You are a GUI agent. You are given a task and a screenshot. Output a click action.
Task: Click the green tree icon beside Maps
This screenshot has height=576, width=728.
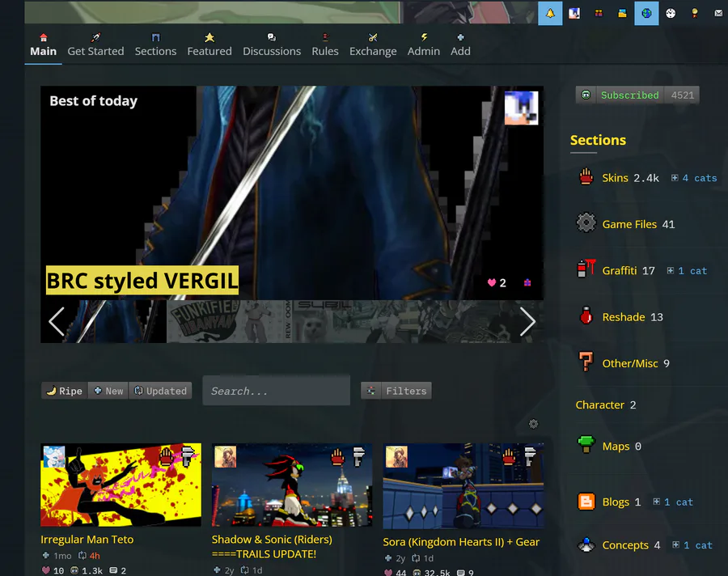[586, 444]
